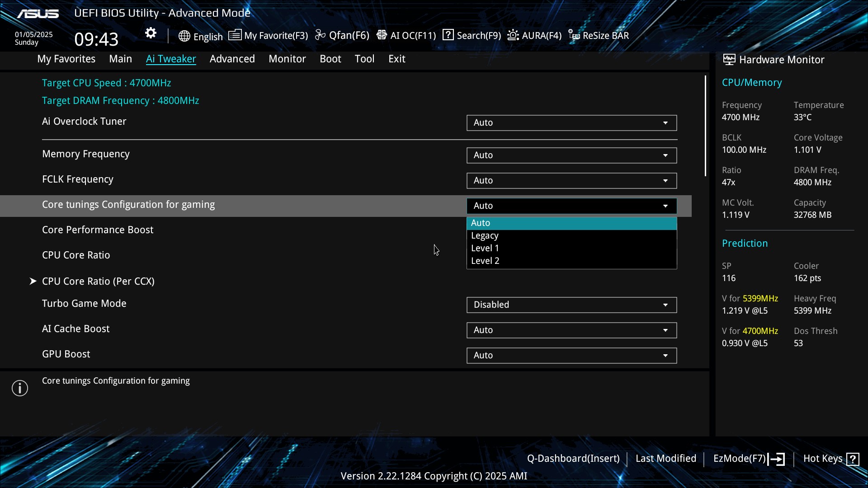The width and height of the screenshot is (868, 488).
Task: Expand the CPU Core Ratio (Per CCX) submenu
Action: [x=98, y=281]
